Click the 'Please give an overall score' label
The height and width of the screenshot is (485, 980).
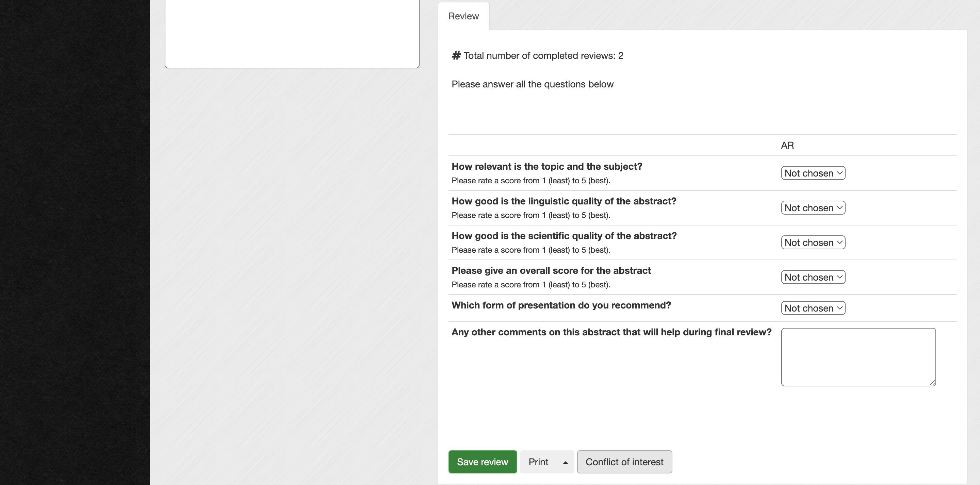551,271
